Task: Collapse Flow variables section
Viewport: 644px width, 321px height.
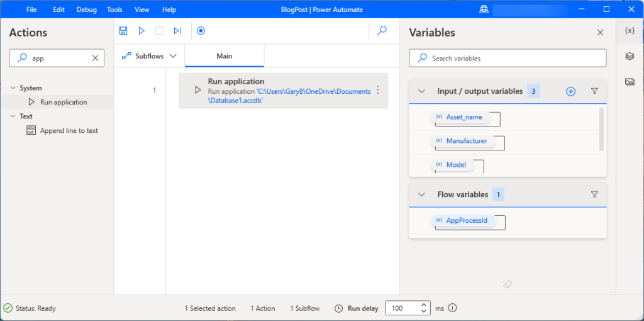Action: click(x=421, y=194)
